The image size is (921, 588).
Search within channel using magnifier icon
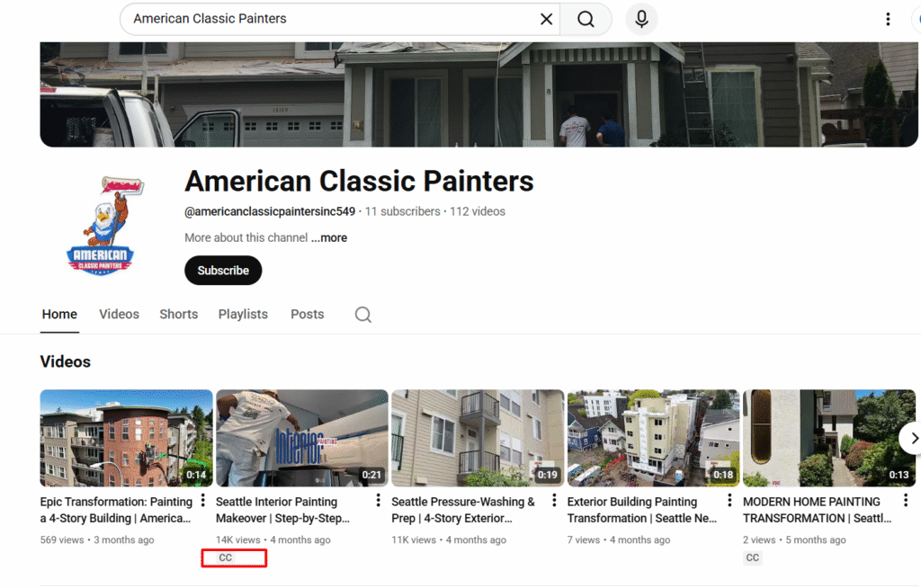(x=362, y=315)
